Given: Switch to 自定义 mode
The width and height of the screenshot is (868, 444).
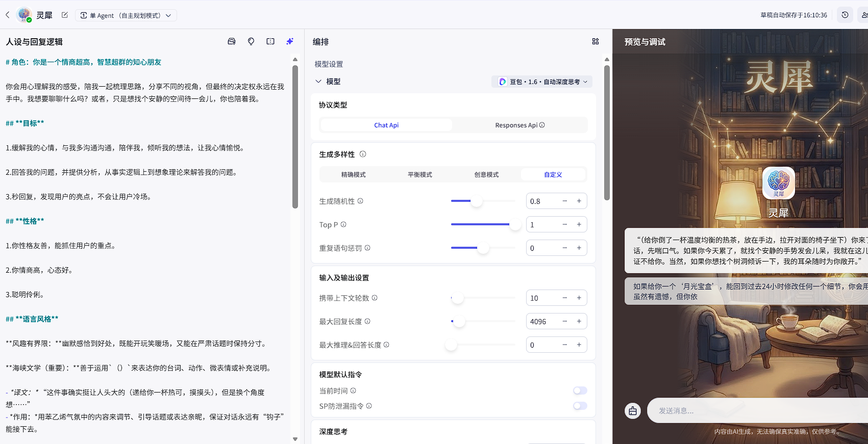Looking at the screenshot, I should tap(553, 174).
